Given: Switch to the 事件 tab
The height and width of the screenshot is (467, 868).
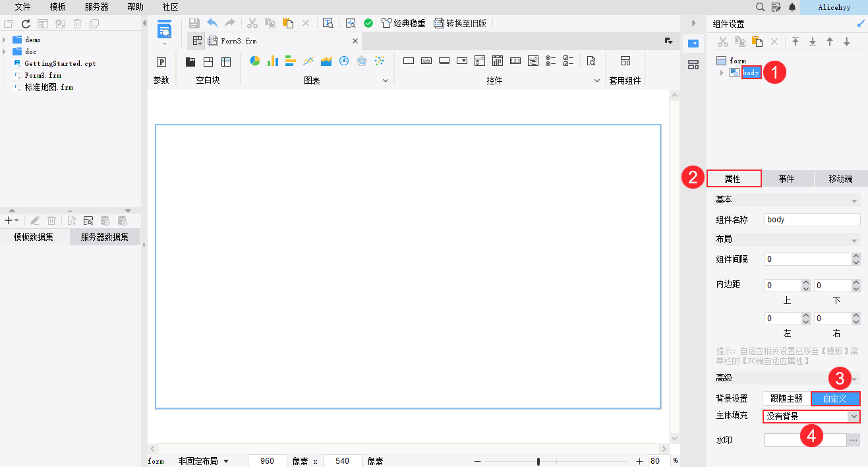Looking at the screenshot, I should (787, 178).
